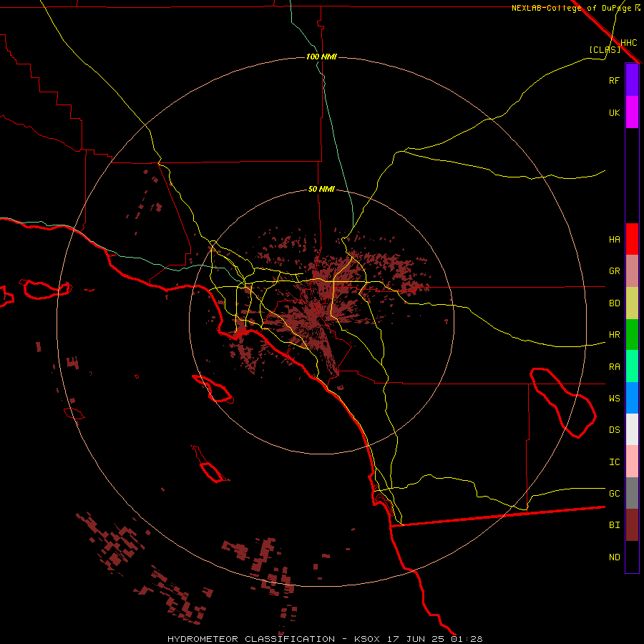644x644 pixels.
Task: Click the RA legend label
Action: (614, 367)
